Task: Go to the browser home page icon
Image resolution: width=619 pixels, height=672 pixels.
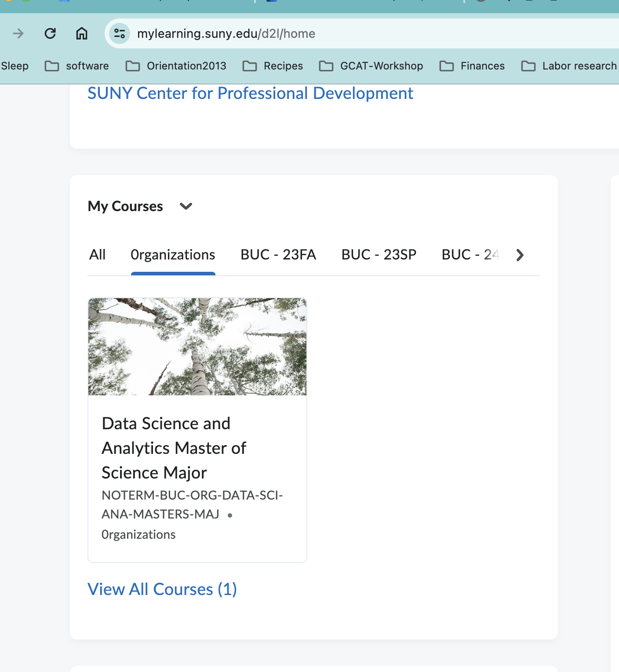Action: [x=82, y=33]
